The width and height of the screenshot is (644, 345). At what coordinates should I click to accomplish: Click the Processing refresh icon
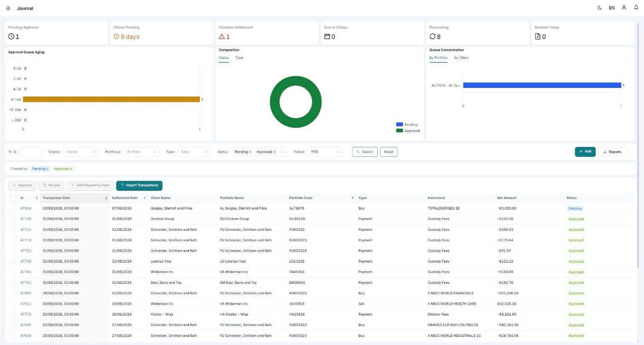[x=432, y=36]
